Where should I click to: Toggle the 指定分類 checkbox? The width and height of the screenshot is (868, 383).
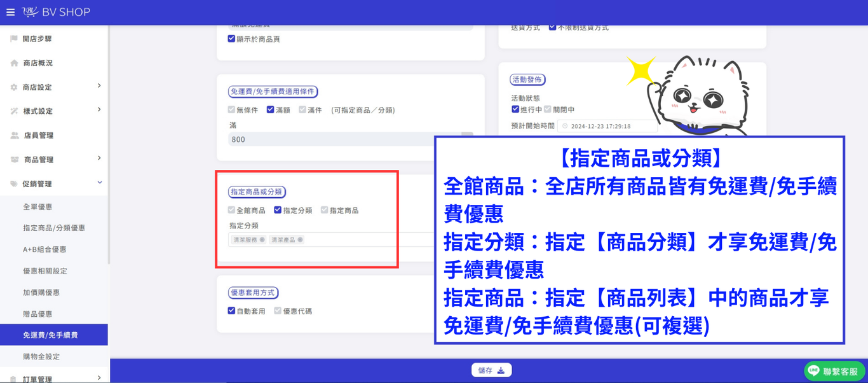[278, 210]
